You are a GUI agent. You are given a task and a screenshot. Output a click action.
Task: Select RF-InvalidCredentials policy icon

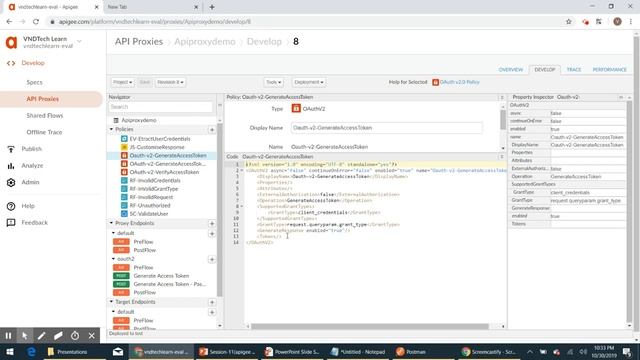tap(124, 180)
